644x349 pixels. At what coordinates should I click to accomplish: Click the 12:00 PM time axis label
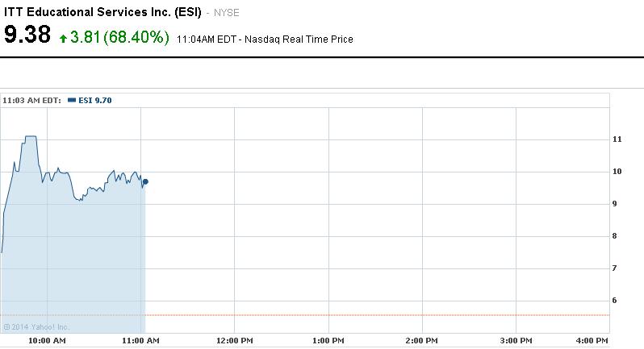235,341
